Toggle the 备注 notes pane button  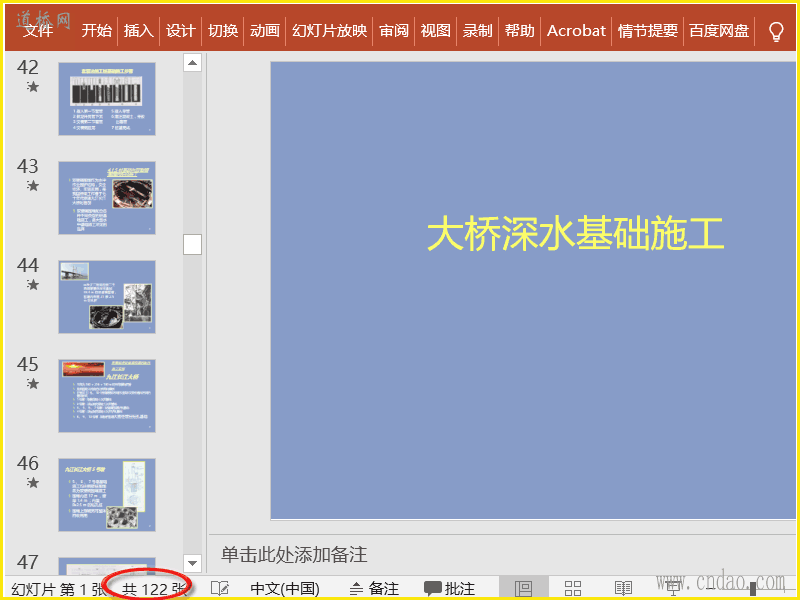click(x=374, y=589)
